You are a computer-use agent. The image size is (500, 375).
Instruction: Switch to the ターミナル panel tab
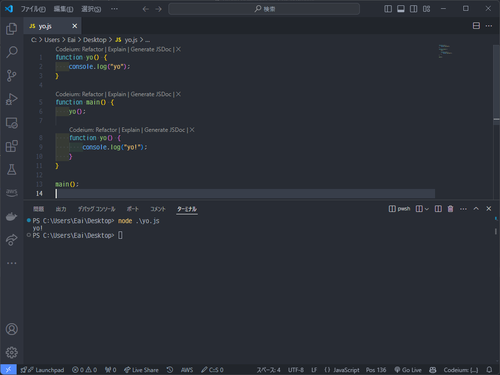(x=187, y=209)
